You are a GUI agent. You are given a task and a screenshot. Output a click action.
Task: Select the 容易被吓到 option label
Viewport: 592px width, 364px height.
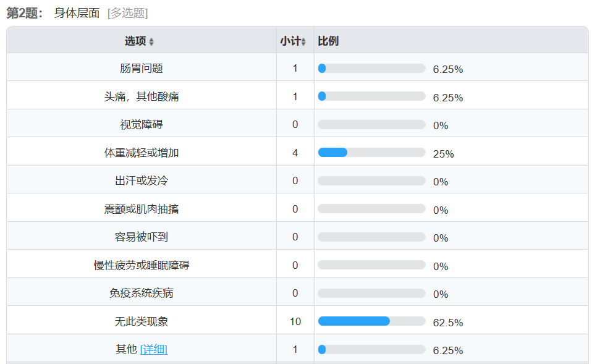pyautogui.click(x=142, y=237)
